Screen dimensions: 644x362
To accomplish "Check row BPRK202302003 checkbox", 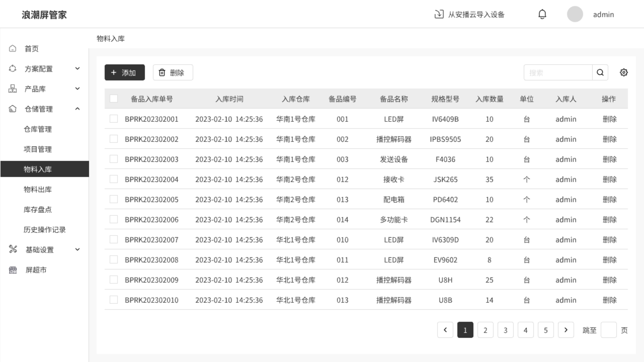I will (x=114, y=159).
